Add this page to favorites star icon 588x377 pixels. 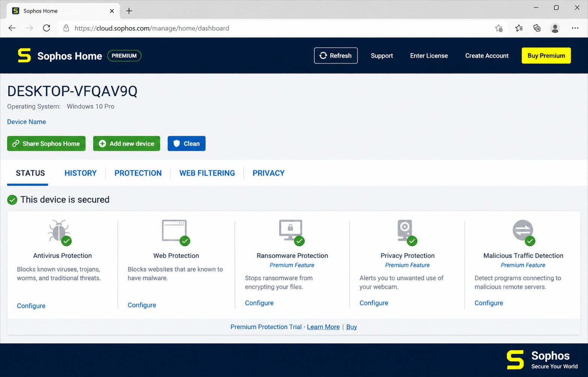click(x=499, y=28)
